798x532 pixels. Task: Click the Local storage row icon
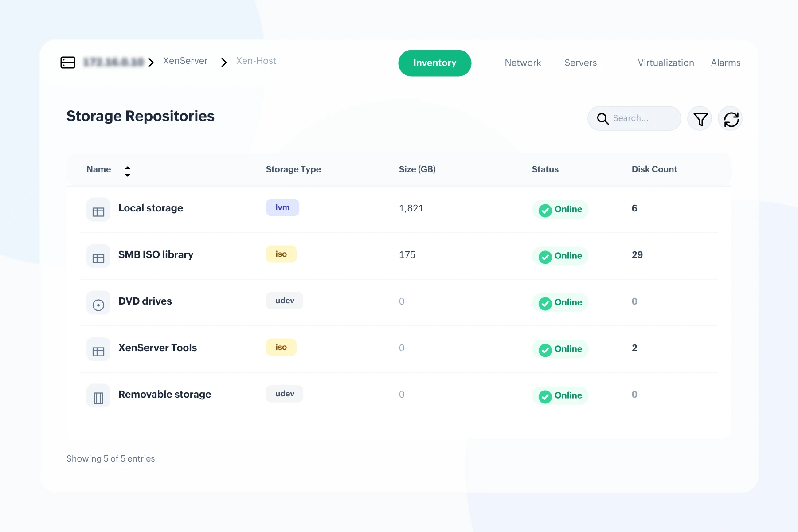[98, 210]
